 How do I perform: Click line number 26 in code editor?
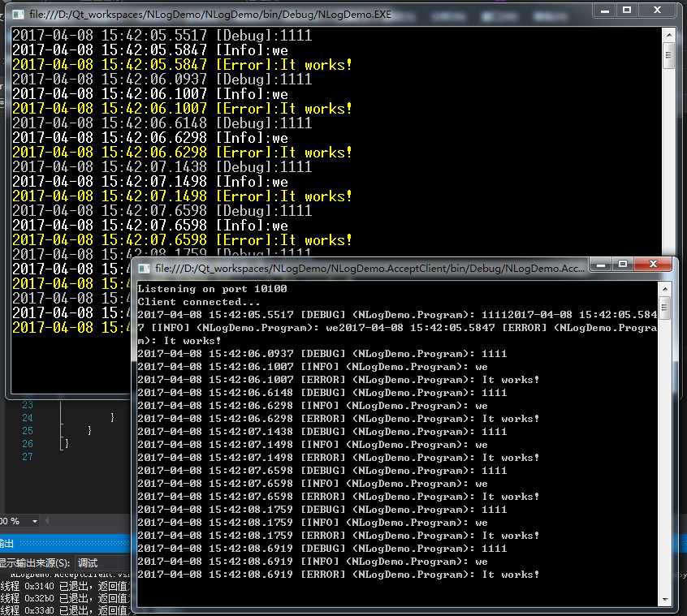tap(27, 443)
